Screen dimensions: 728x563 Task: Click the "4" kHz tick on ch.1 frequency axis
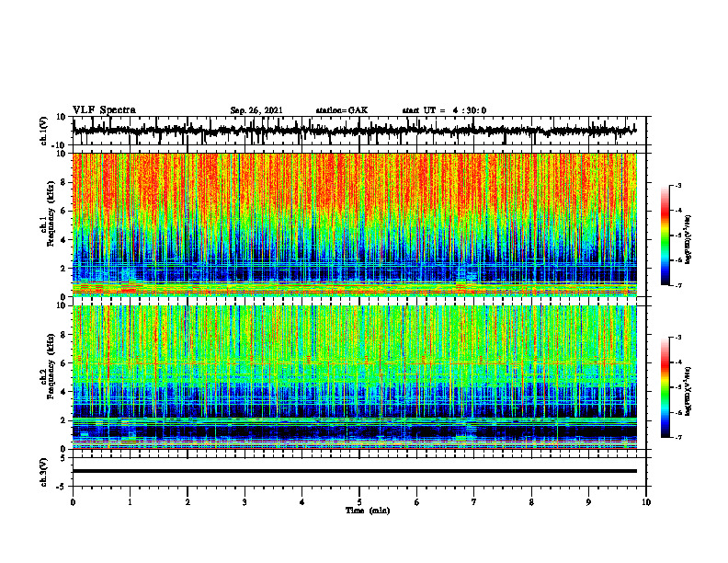click(64, 240)
